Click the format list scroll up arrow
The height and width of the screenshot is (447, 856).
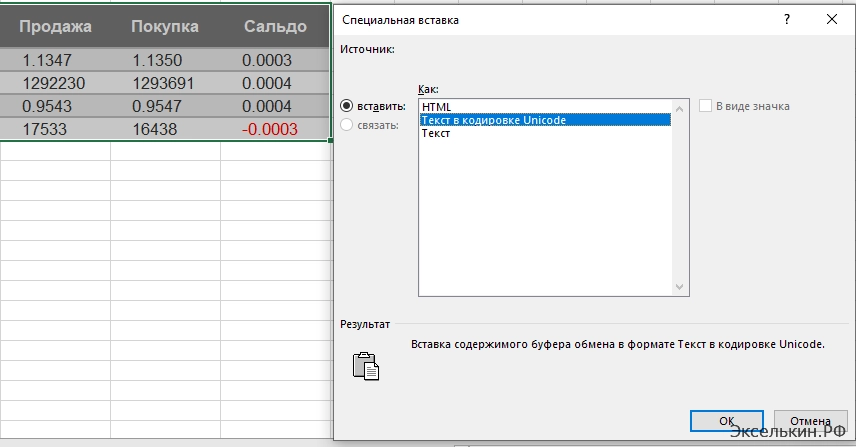click(681, 107)
